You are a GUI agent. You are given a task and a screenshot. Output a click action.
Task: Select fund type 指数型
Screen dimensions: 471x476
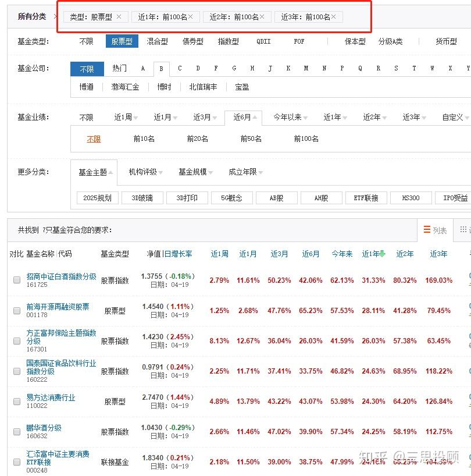tap(229, 41)
